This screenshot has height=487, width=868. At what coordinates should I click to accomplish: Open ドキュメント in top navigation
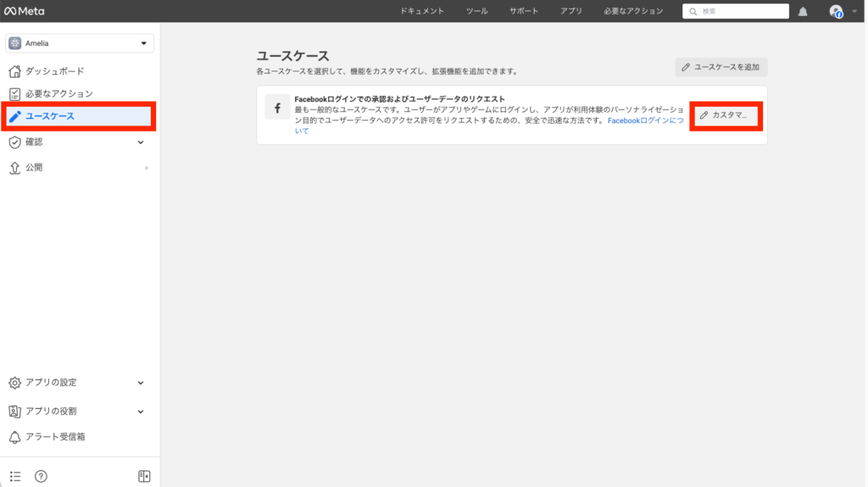(x=422, y=11)
